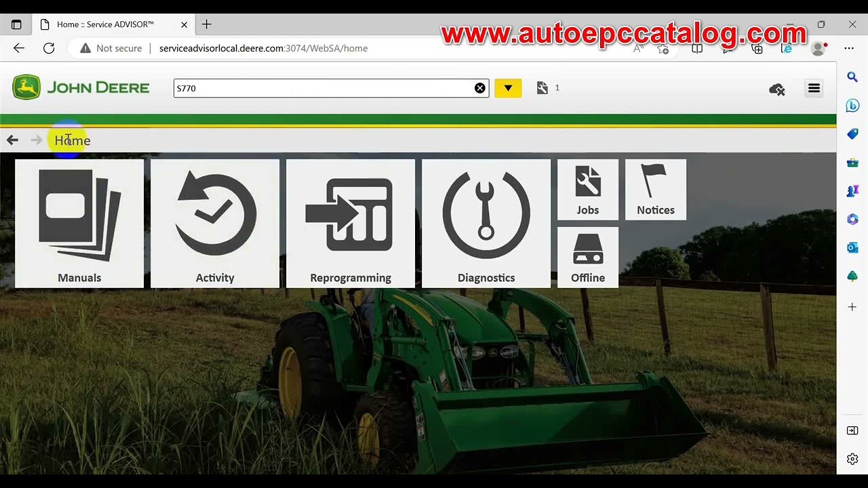Screen dimensions: 868x488
Task: Reload the page with browser refresh
Action: [49, 48]
